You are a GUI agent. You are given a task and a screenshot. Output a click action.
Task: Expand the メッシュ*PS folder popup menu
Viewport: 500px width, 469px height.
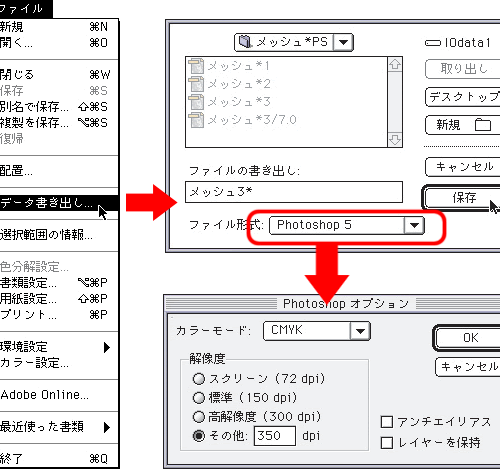[x=294, y=42]
